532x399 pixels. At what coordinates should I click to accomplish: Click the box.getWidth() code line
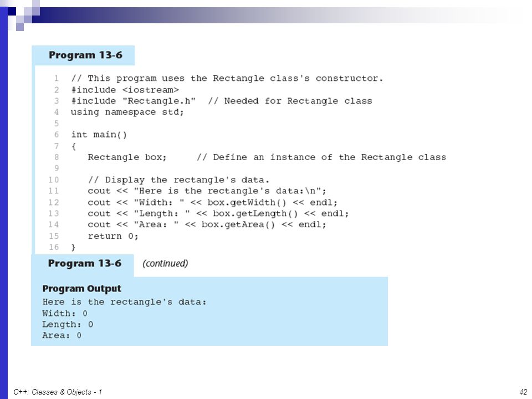[213, 203]
